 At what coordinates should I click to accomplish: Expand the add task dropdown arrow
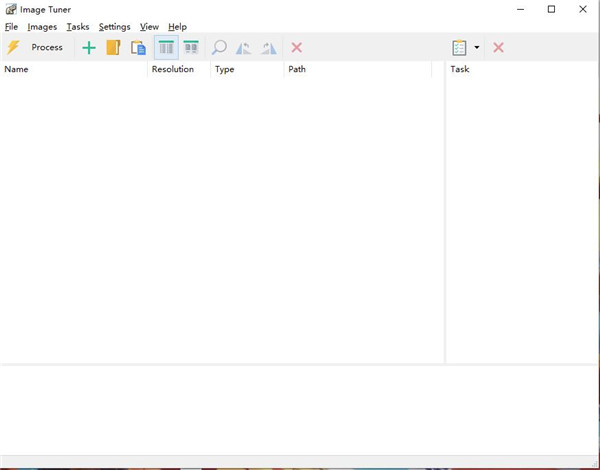477,47
